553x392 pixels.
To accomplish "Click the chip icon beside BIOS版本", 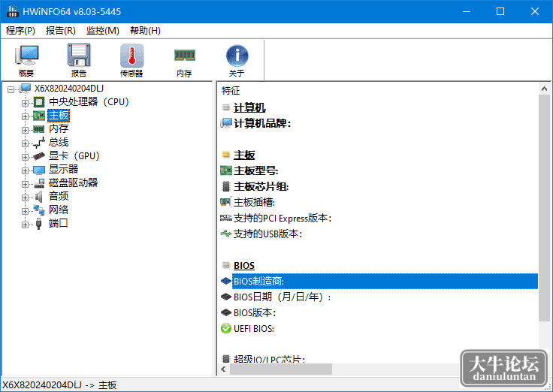I will pyautogui.click(x=226, y=312).
